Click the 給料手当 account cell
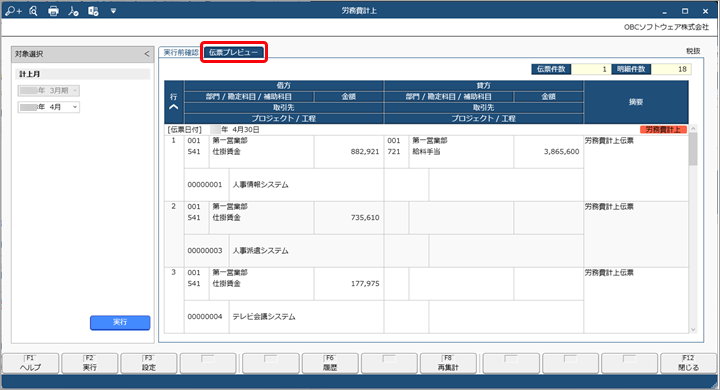The image size is (720, 390). pyautogui.click(x=426, y=152)
